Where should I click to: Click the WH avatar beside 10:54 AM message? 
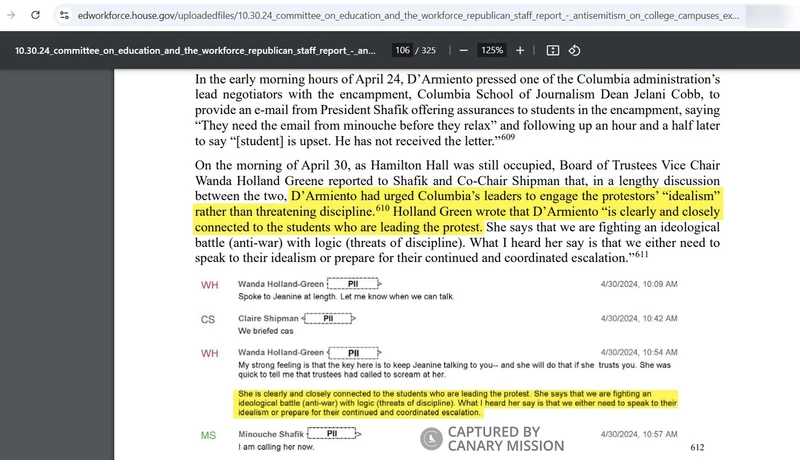pos(209,353)
